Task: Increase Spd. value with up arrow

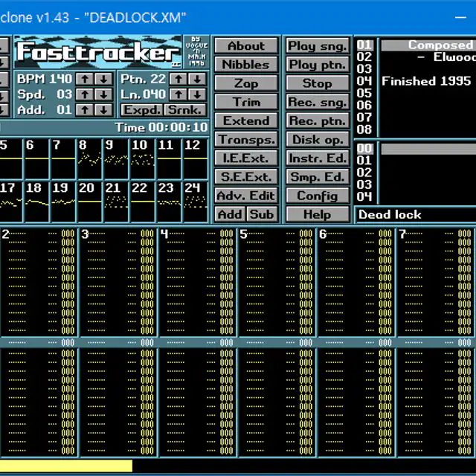Action: point(85,94)
